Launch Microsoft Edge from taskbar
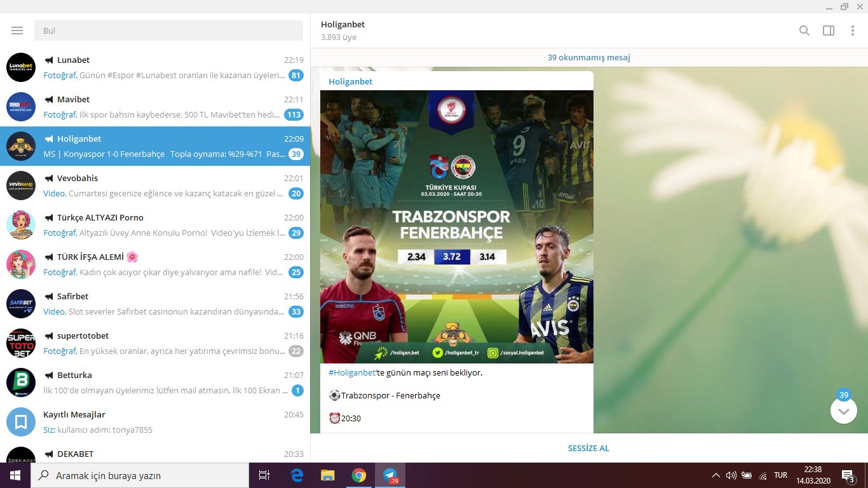868x488 pixels. coord(297,475)
